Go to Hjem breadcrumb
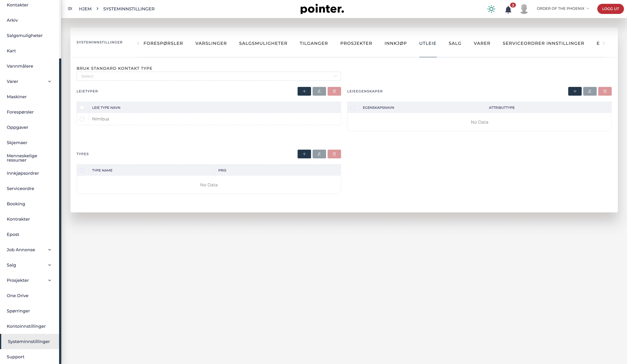Image resolution: width=627 pixels, height=364 pixels. [x=85, y=9]
